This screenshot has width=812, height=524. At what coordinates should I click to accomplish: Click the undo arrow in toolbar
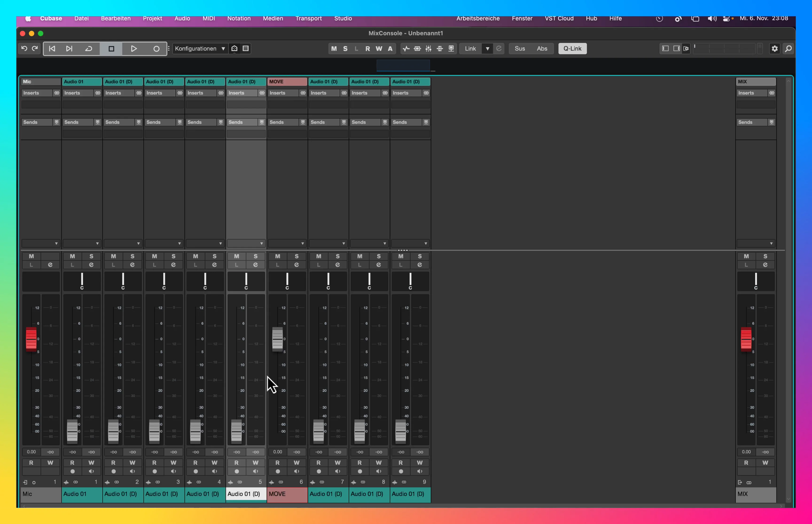[x=24, y=49]
